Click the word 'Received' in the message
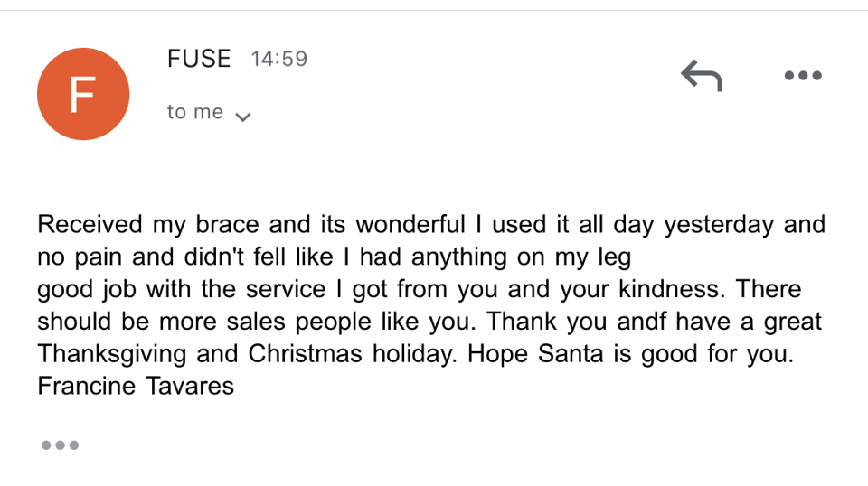Image resolution: width=868 pixels, height=486 pixels. pyautogui.click(x=90, y=224)
